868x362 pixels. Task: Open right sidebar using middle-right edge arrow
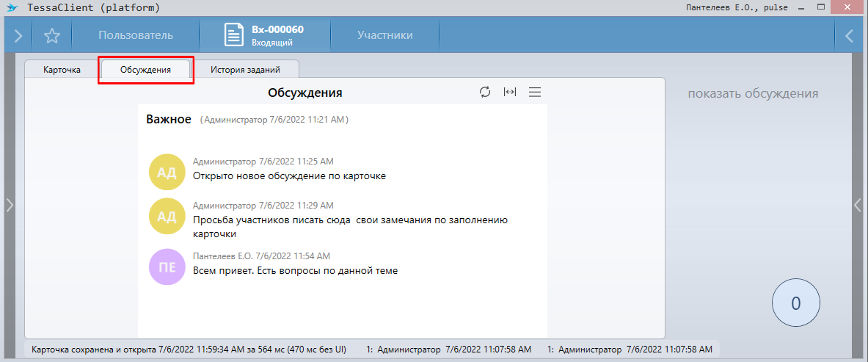pos(857,206)
